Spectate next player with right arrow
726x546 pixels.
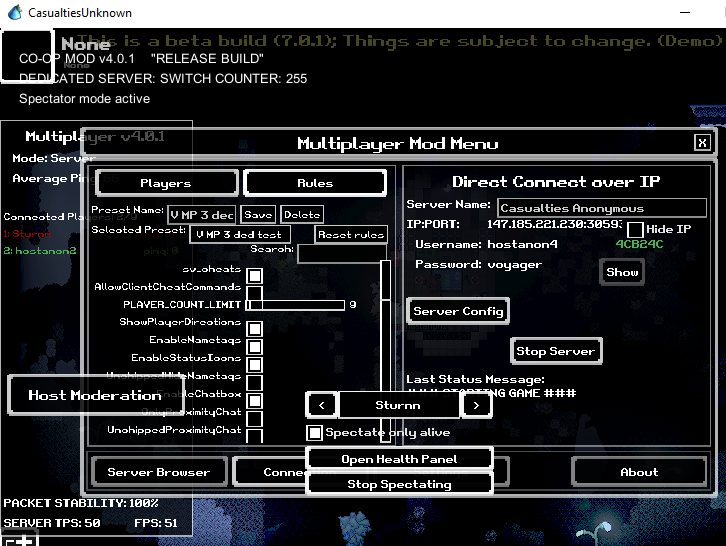tap(476, 405)
